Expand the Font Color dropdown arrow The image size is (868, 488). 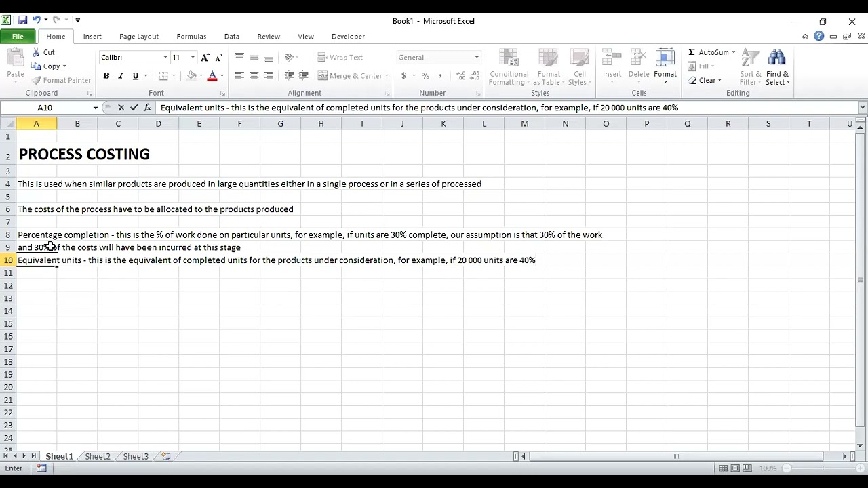point(222,76)
